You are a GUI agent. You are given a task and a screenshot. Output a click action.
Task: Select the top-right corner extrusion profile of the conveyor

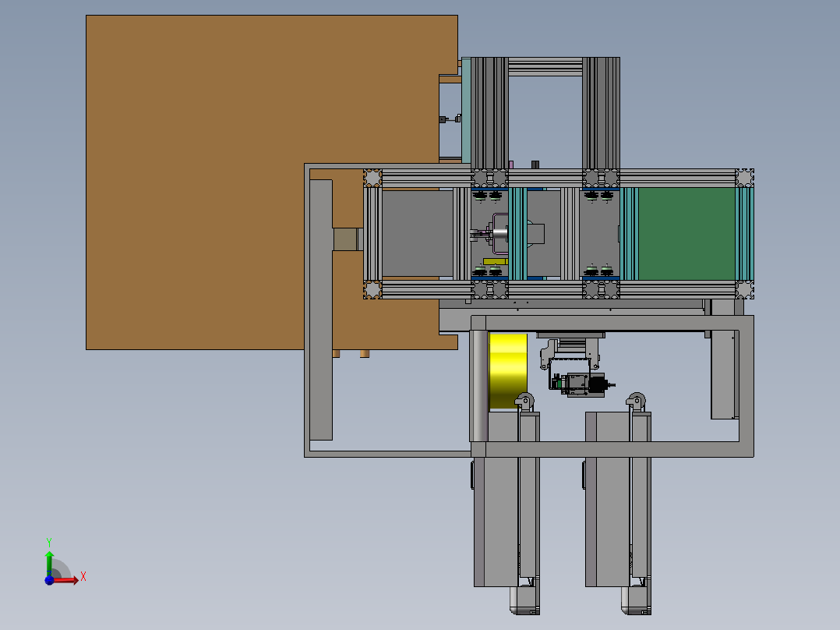pyautogui.click(x=745, y=178)
